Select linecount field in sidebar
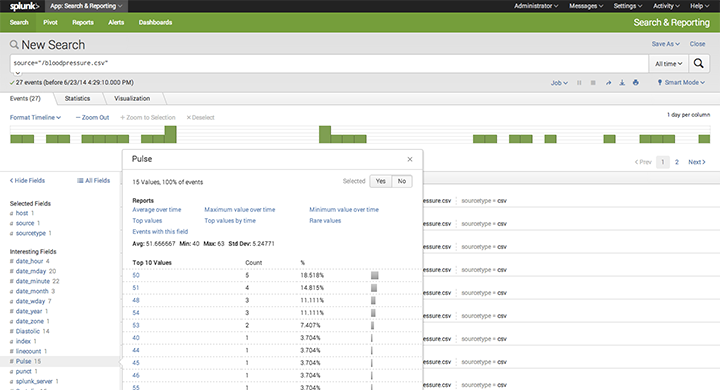 click(28, 351)
